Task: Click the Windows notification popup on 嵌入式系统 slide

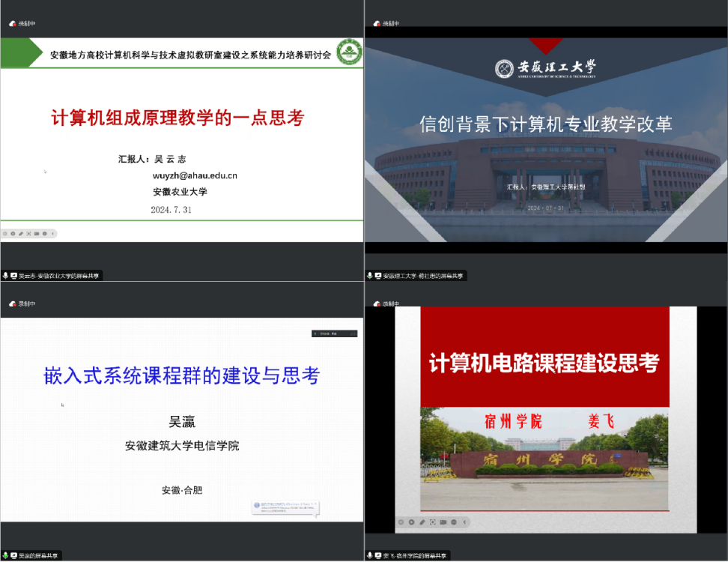Action: [x=285, y=507]
